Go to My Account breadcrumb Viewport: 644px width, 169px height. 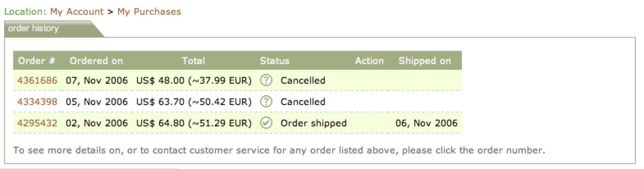(77, 11)
